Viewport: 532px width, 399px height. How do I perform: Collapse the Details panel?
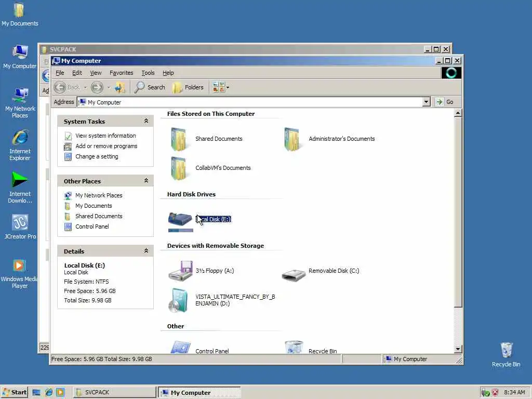[146, 251]
